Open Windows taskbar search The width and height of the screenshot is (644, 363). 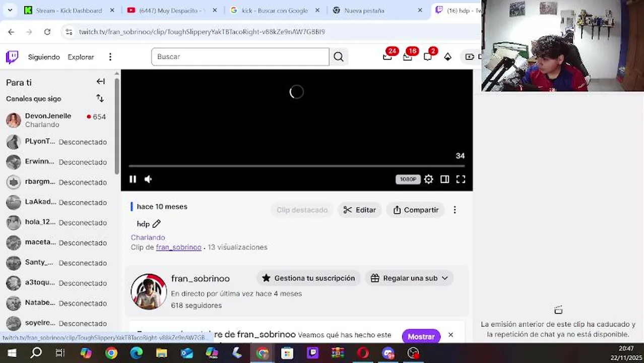click(x=36, y=353)
